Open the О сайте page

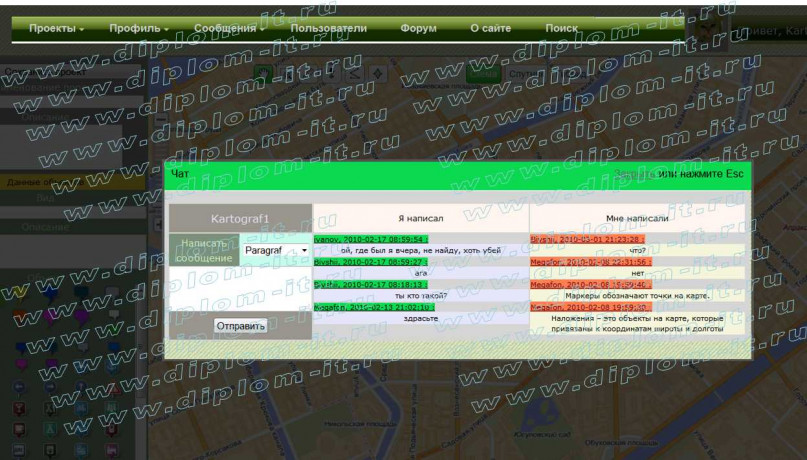coord(490,29)
